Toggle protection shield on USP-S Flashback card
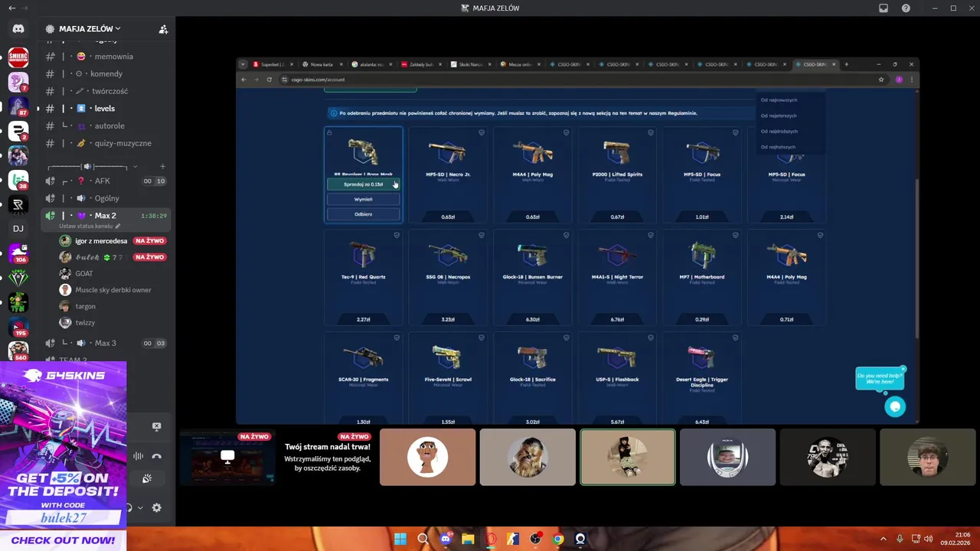Viewport: 980px width, 551px height. 651,337
